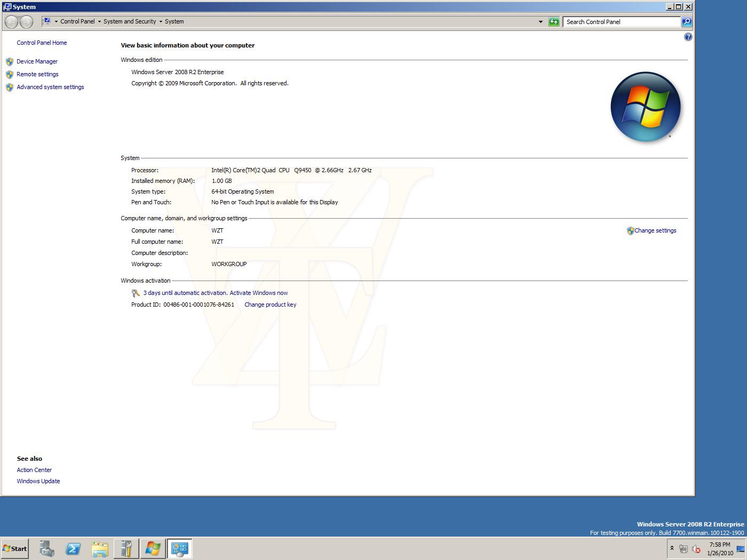747x560 pixels.
Task: Click Activate Windows now link
Action: coord(259,293)
